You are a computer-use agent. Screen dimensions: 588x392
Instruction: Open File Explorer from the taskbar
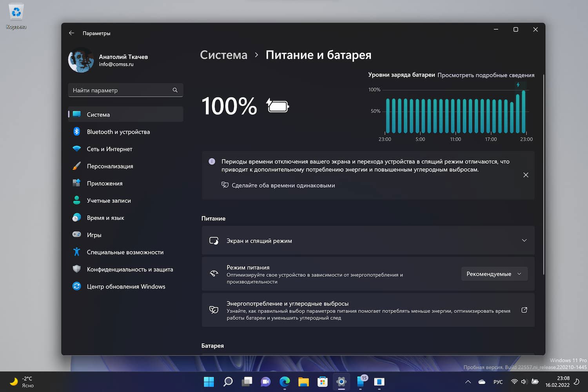pyautogui.click(x=303, y=381)
